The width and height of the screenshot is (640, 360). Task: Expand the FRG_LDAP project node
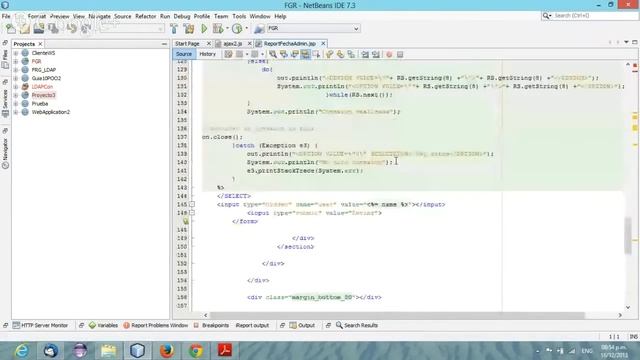pyautogui.click(x=16, y=70)
